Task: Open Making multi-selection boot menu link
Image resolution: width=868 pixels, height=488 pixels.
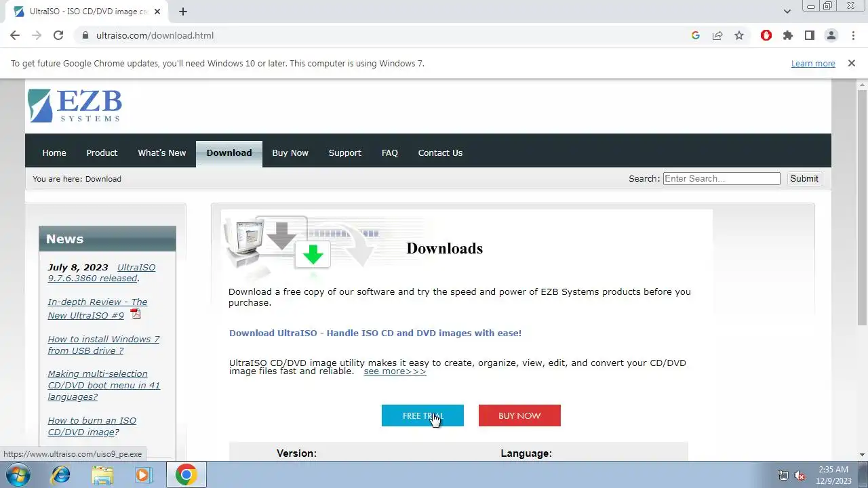Action: coord(104,385)
